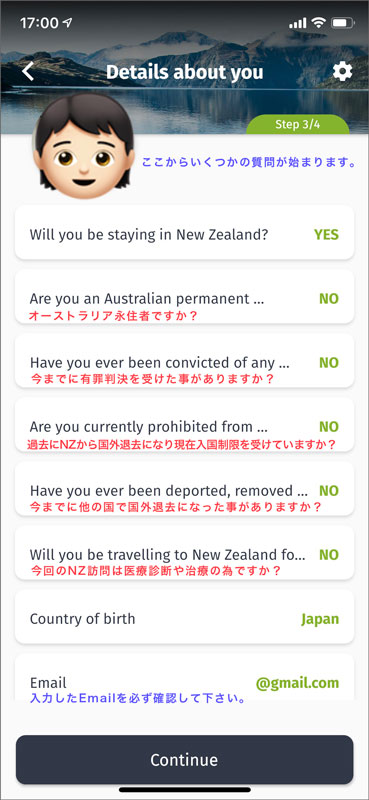Tap the Wi-Fi status icon

click(x=319, y=23)
